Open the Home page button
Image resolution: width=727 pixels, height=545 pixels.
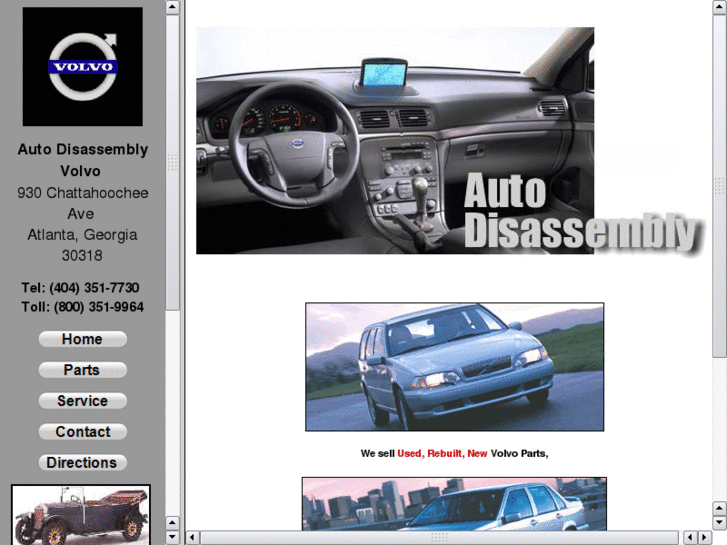coord(83,339)
